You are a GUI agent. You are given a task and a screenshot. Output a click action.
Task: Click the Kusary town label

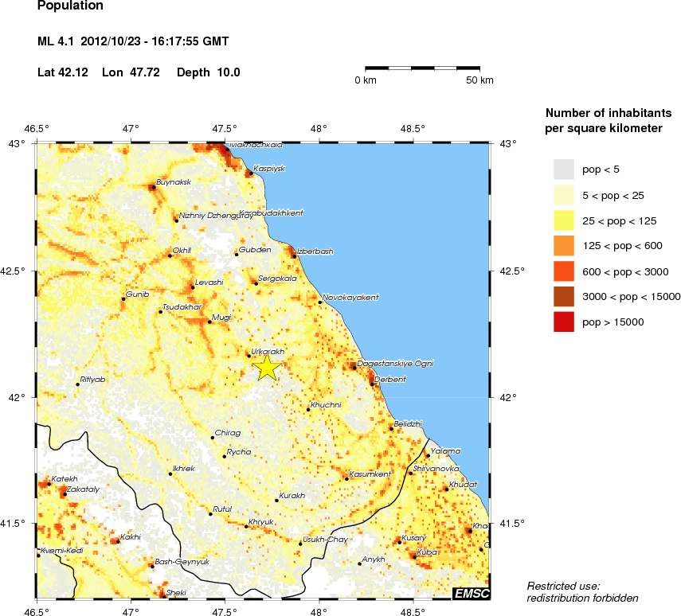(414, 537)
